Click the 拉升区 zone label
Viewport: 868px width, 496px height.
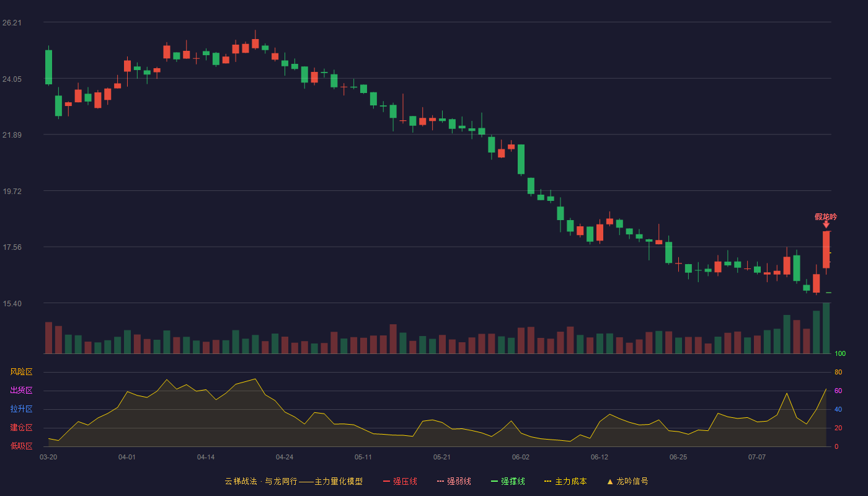point(21,409)
